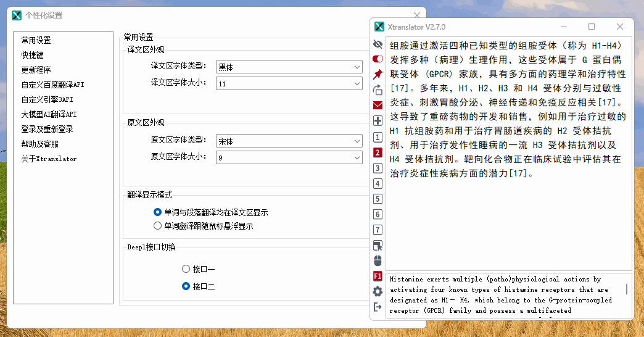Maximize the Xtranslator window
644x337 pixels.
592,27
